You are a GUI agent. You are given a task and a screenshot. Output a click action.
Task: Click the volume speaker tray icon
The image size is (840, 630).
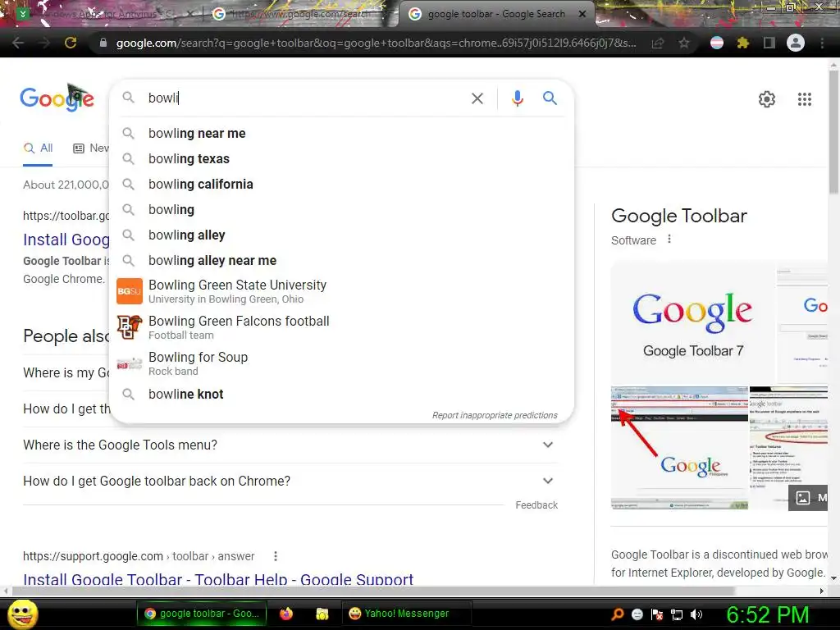coord(696,614)
